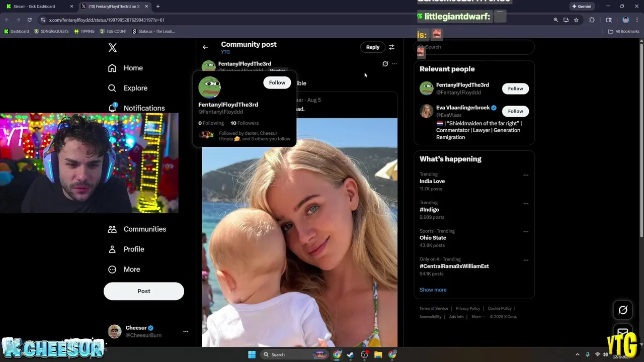Close the FentanylFloydThe3rd on X tab
644x362 pixels.
click(146, 7)
